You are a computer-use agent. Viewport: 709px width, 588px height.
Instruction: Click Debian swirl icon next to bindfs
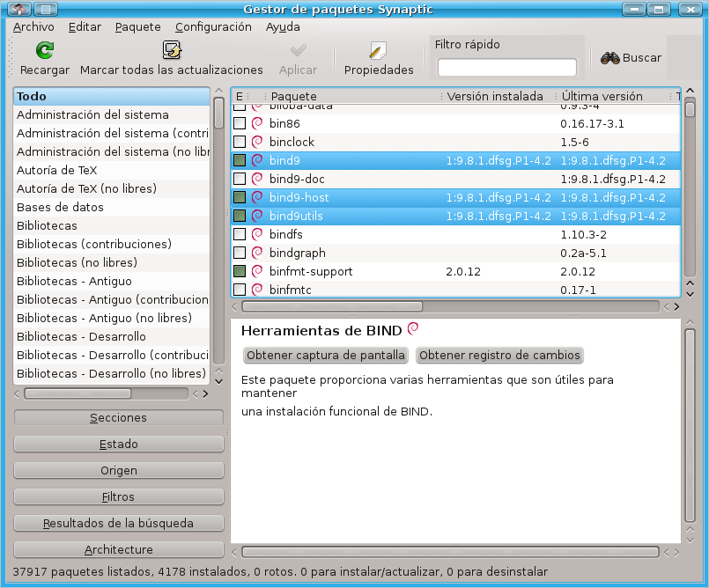click(257, 234)
